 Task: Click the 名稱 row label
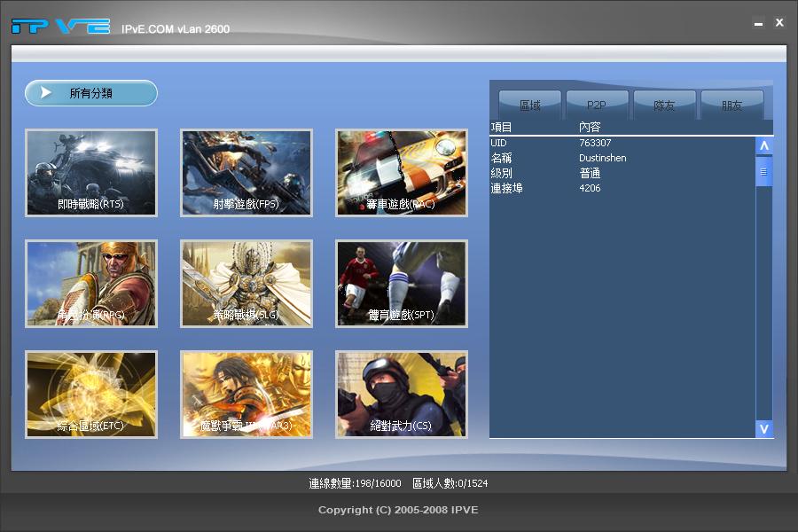(501, 158)
